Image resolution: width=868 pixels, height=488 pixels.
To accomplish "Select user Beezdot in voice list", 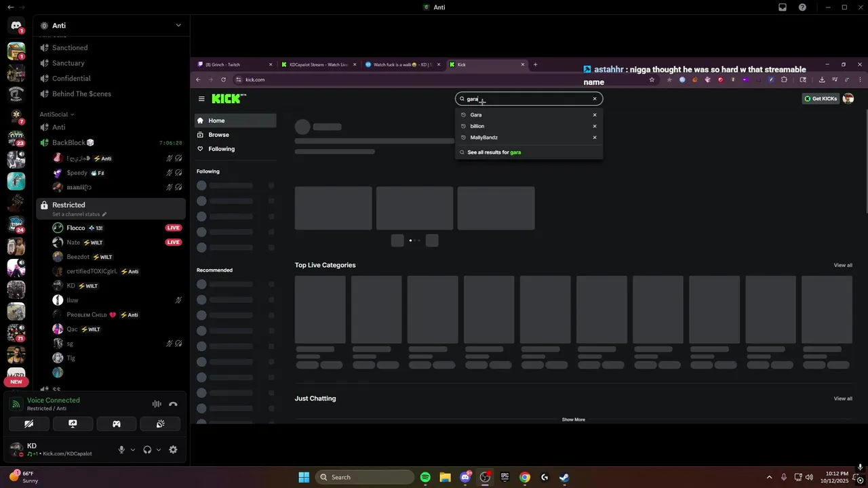I will 78,257.
